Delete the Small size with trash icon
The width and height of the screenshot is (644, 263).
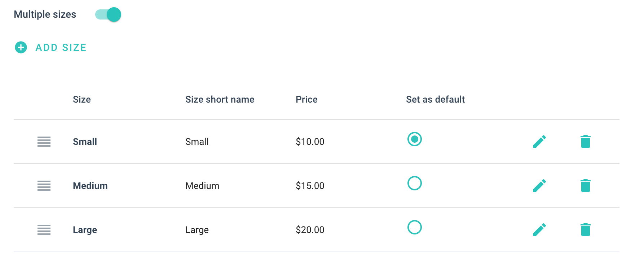[x=585, y=142]
